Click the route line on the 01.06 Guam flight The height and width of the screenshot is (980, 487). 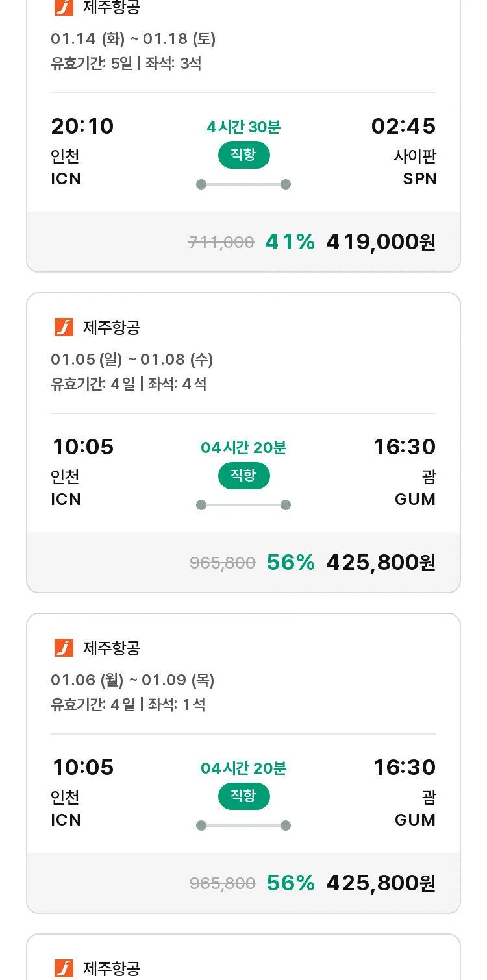tap(243, 826)
